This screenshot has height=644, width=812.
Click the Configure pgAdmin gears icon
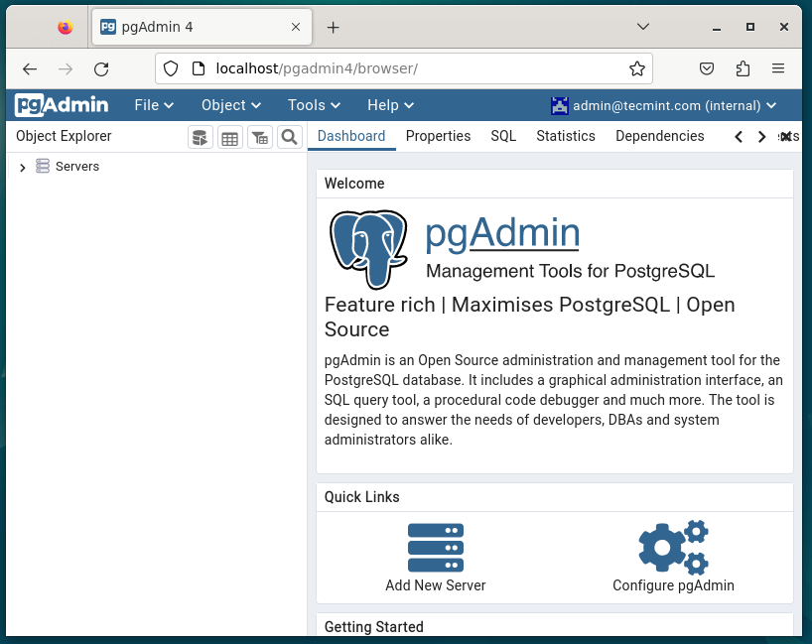coord(673,548)
